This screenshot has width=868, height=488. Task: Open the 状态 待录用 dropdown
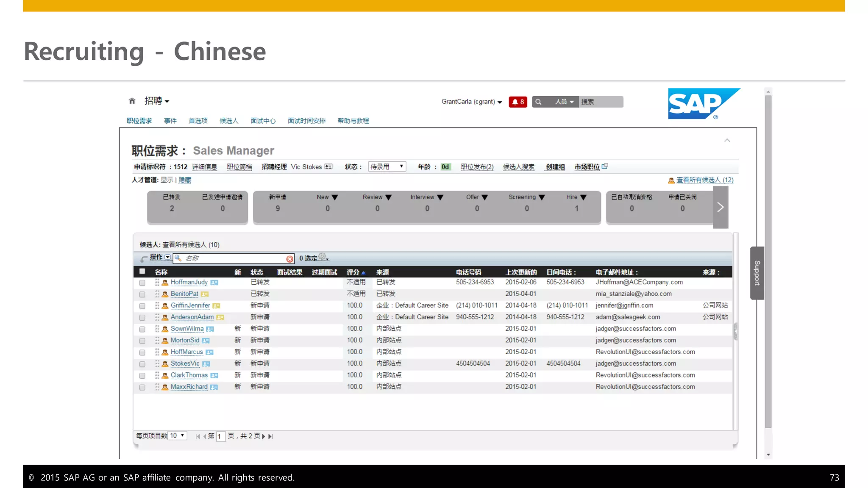click(387, 167)
